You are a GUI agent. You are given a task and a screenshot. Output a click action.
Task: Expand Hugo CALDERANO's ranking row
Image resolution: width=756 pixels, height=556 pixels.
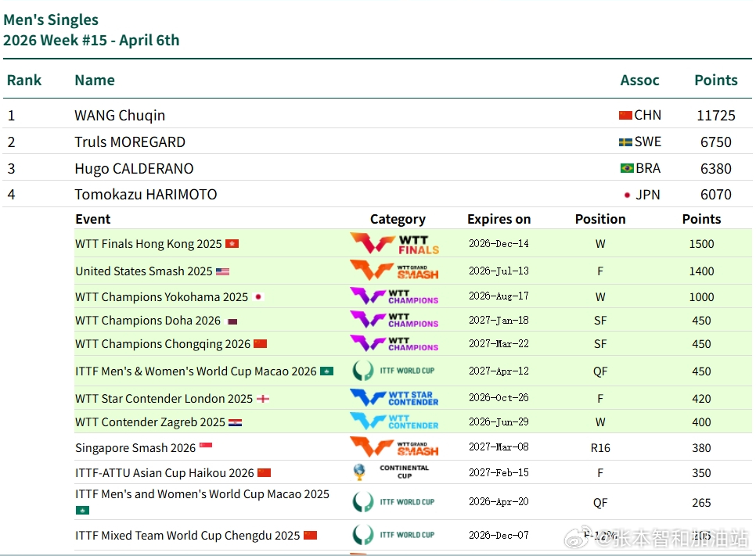click(x=134, y=169)
